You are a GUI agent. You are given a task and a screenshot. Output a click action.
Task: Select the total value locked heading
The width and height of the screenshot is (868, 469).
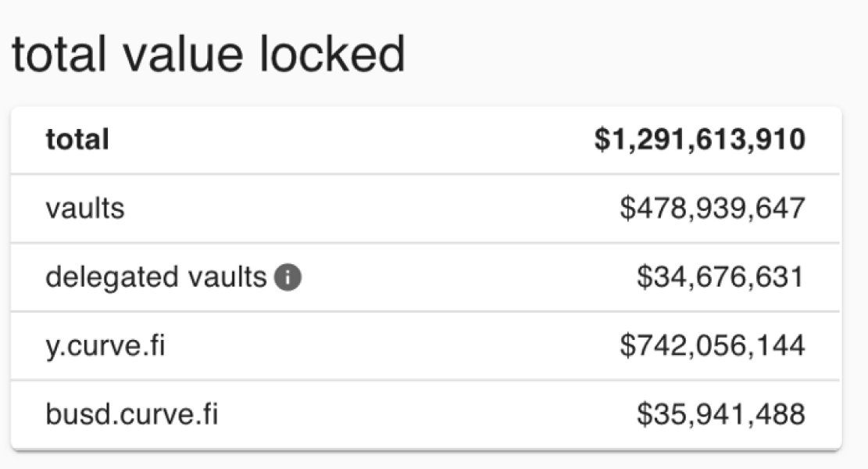pos(209,54)
